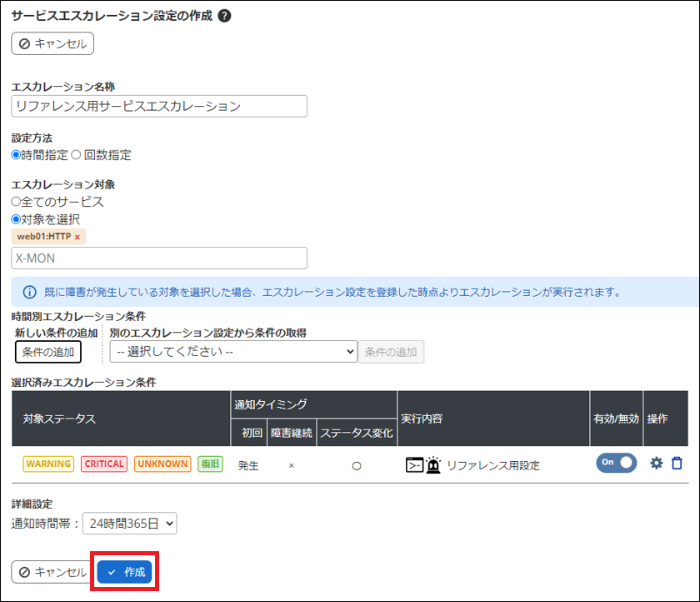Click the alert lamp notification icon
Viewport: 700px width, 602px height.
[x=432, y=464]
